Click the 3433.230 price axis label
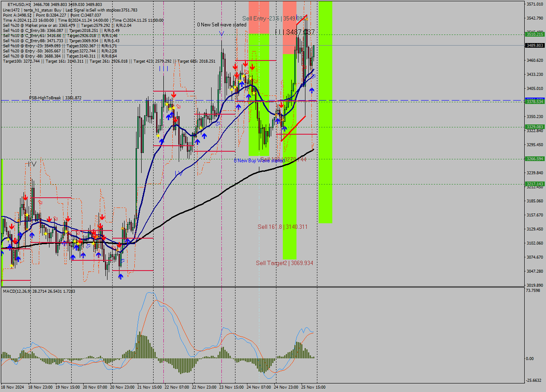The height and width of the screenshot is (392, 546). point(535,74)
